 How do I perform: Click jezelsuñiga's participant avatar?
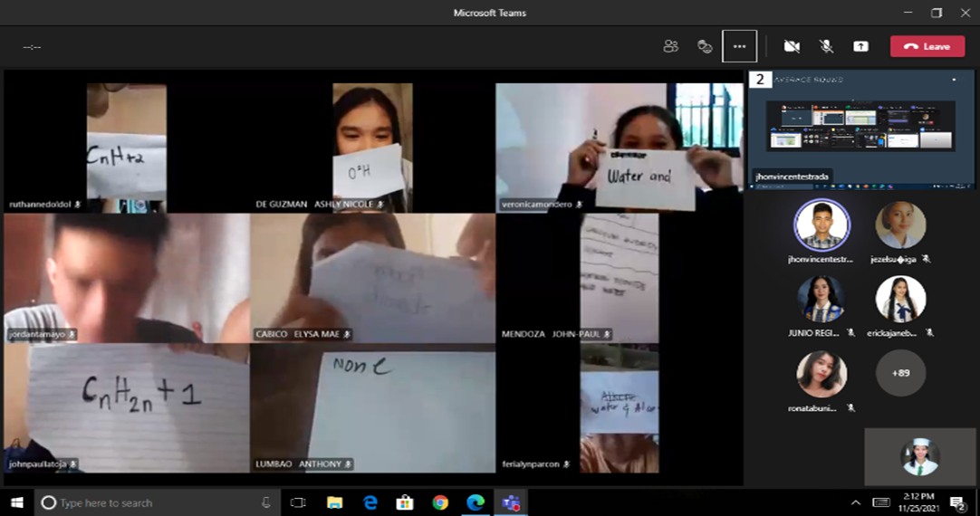[x=900, y=225]
